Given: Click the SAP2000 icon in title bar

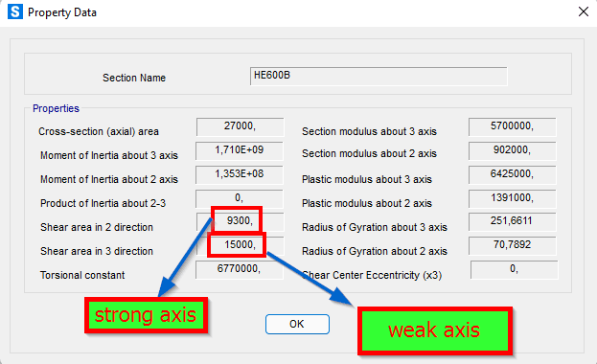Looking at the screenshot, I should (x=14, y=11).
